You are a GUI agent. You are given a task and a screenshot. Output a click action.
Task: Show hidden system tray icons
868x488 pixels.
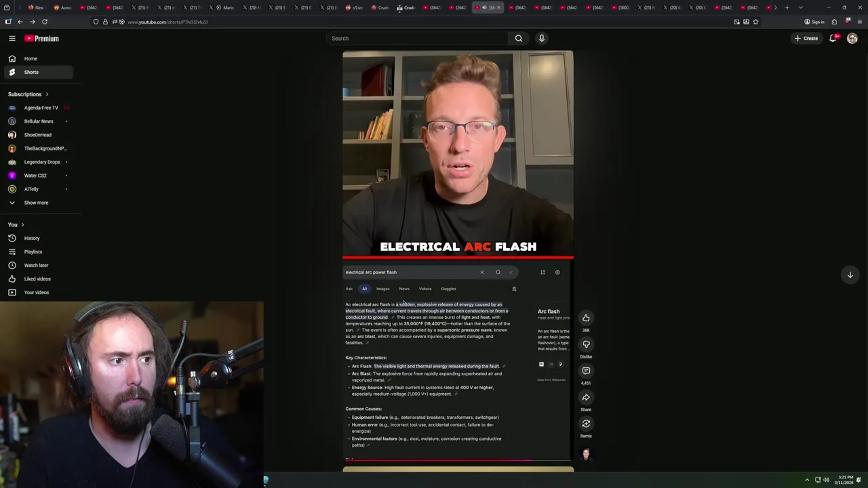pos(807,480)
